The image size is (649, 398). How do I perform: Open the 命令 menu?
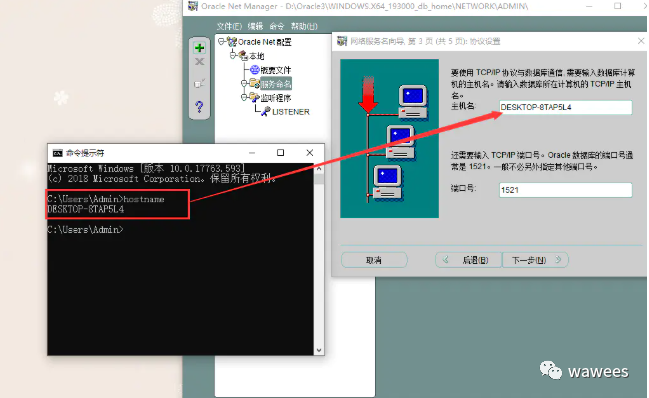(276, 26)
